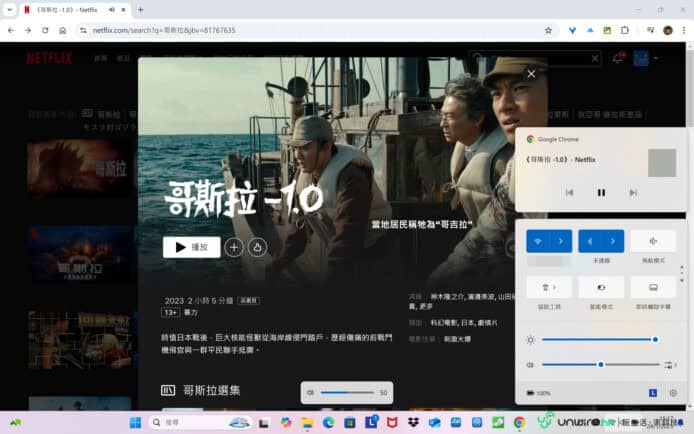
Task: Open the Windows Start menu
Action: [x=135, y=422]
